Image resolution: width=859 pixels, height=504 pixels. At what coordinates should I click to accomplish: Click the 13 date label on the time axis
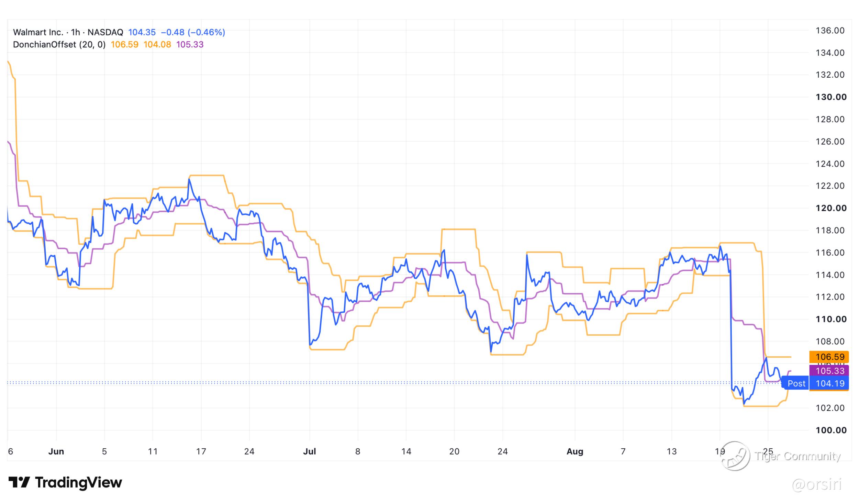point(671,451)
